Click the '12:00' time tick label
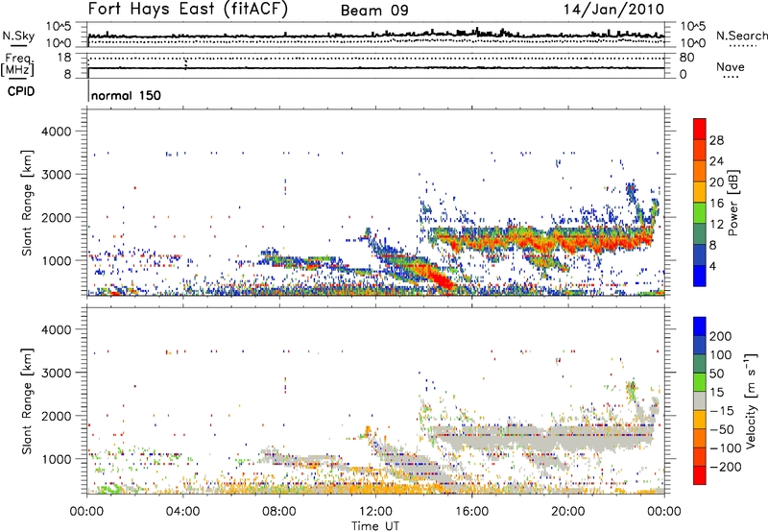Viewport: 768px width, 532px height. (x=375, y=512)
